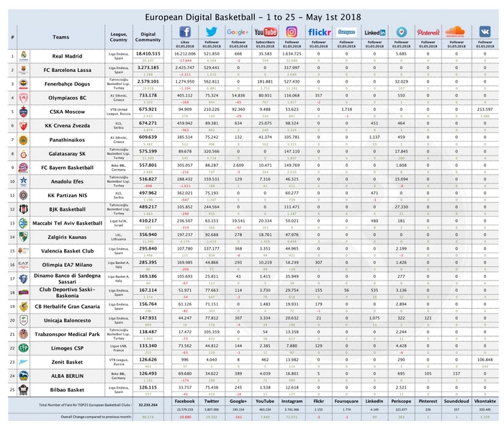Select Olympiacos BC's 54.836 Google+ value
The image size is (504, 426).
click(238, 96)
